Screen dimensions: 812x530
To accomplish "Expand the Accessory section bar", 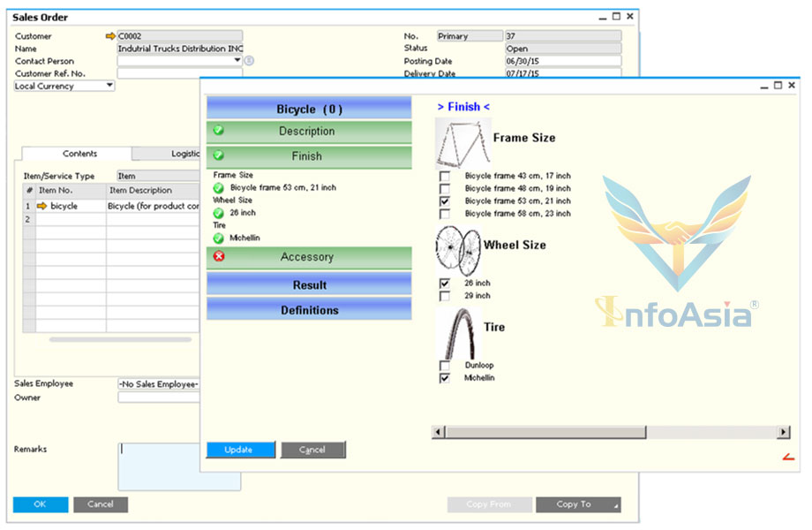I will pos(309,257).
